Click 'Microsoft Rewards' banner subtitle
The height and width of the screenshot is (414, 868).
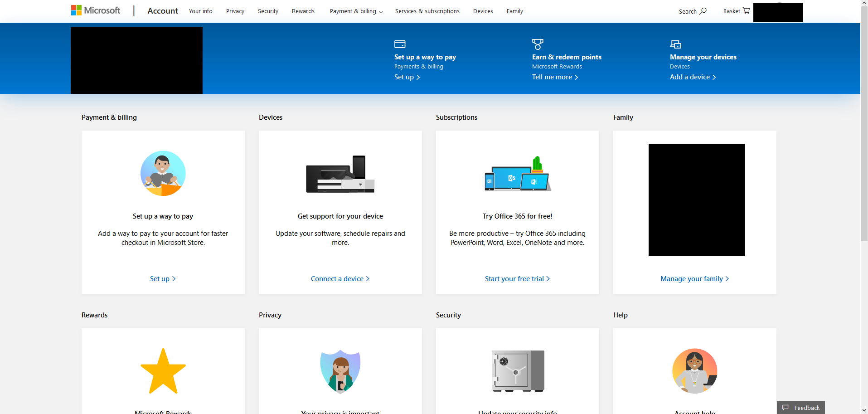(x=557, y=67)
